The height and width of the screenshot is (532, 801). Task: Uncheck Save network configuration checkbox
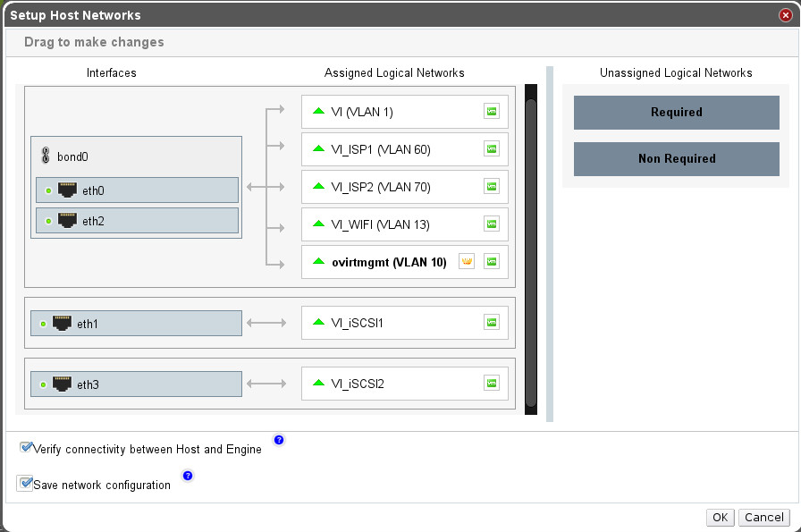coord(25,484)
